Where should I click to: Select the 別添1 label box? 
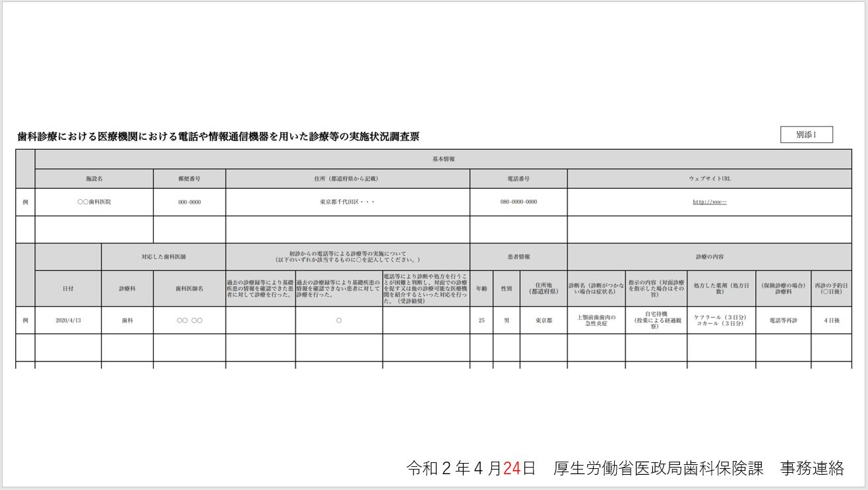(807, 135)
